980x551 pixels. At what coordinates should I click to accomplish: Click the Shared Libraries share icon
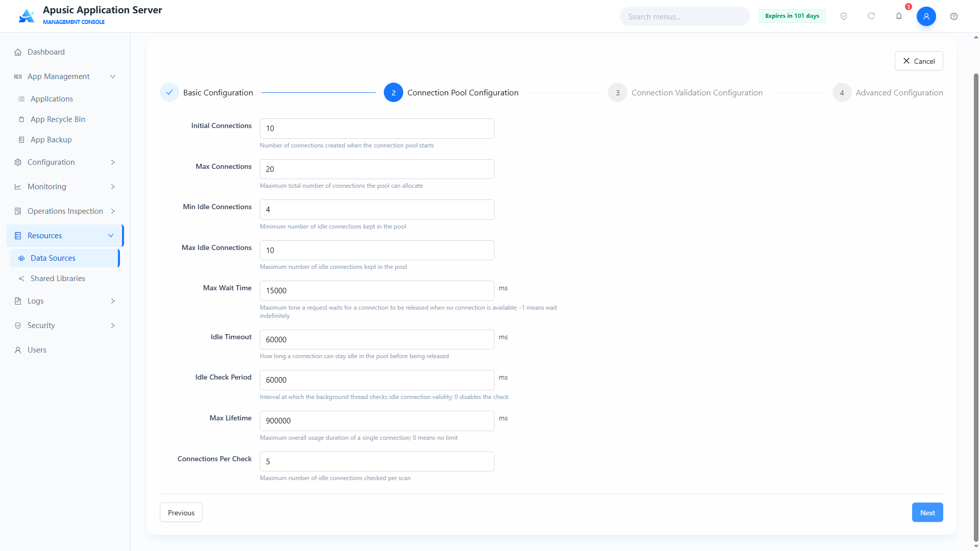click(21, 279)
